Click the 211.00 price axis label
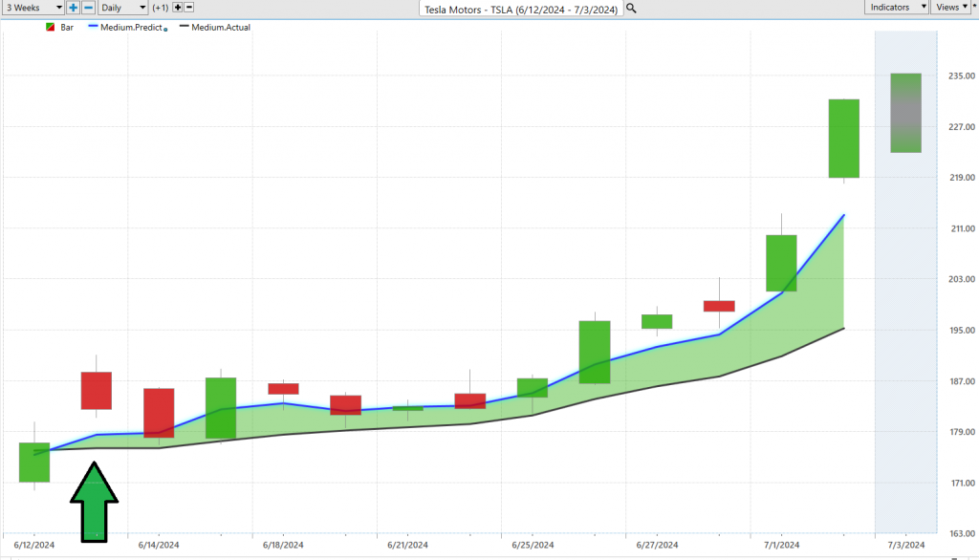979x560 pixels. [962, 228]
